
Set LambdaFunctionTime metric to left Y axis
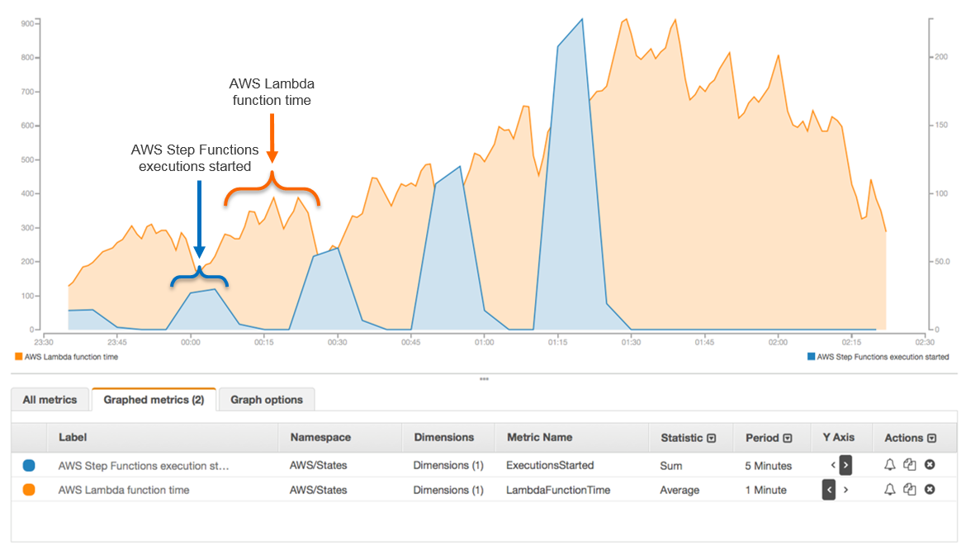829,490
